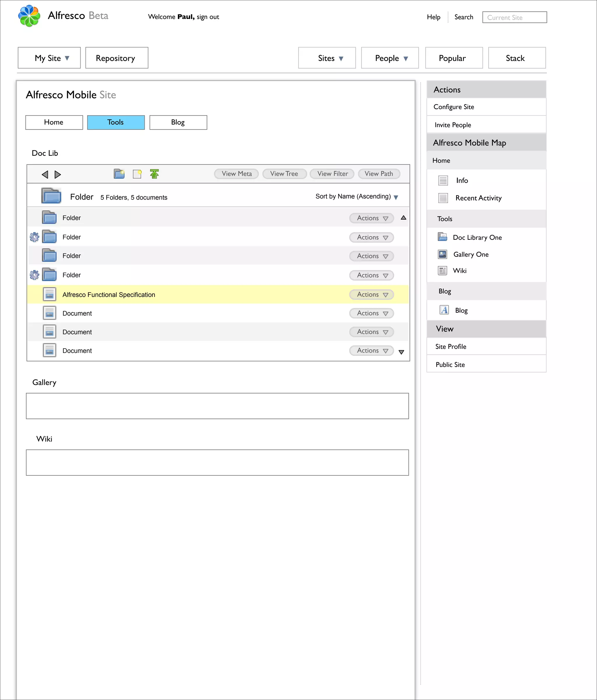Click the View Meta button
The image size is (597, 700).
point(236,174)
